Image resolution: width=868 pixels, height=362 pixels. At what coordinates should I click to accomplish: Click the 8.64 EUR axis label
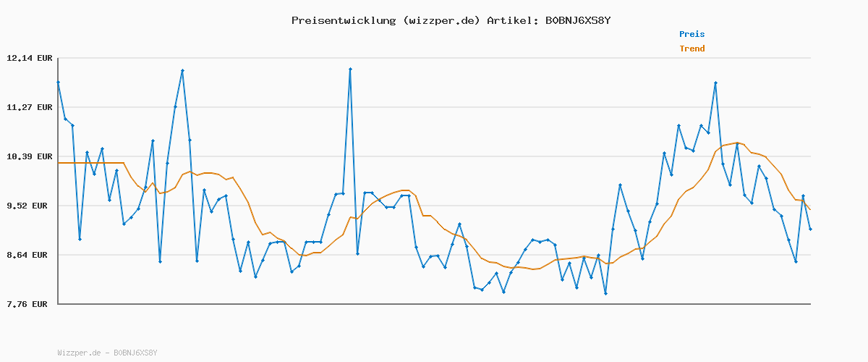[27, 255]
